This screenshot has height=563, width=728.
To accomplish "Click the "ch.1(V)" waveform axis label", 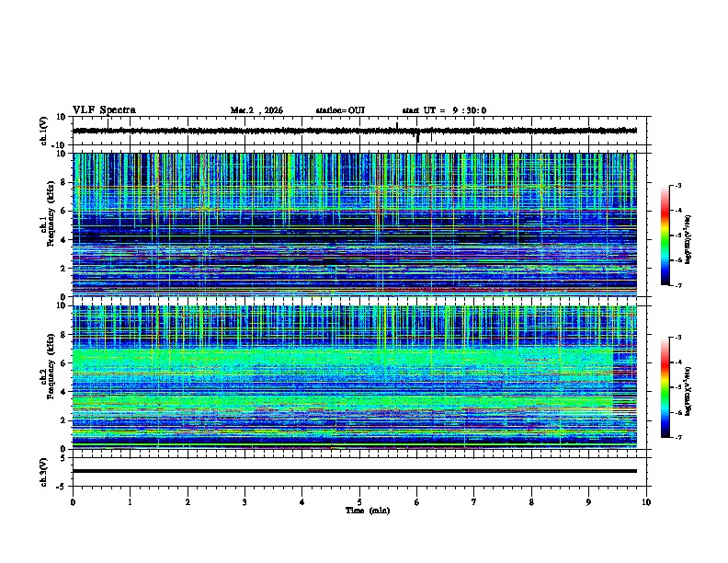I will pyautogui.click(x=43, y=131).
